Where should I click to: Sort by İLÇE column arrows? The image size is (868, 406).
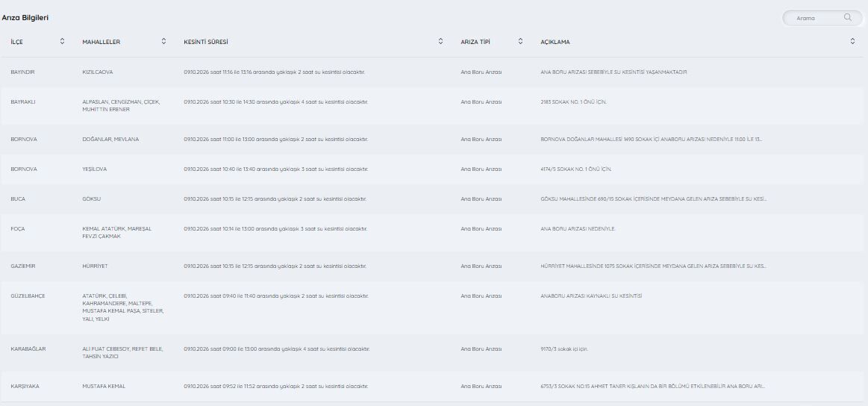tap(62, 42)
